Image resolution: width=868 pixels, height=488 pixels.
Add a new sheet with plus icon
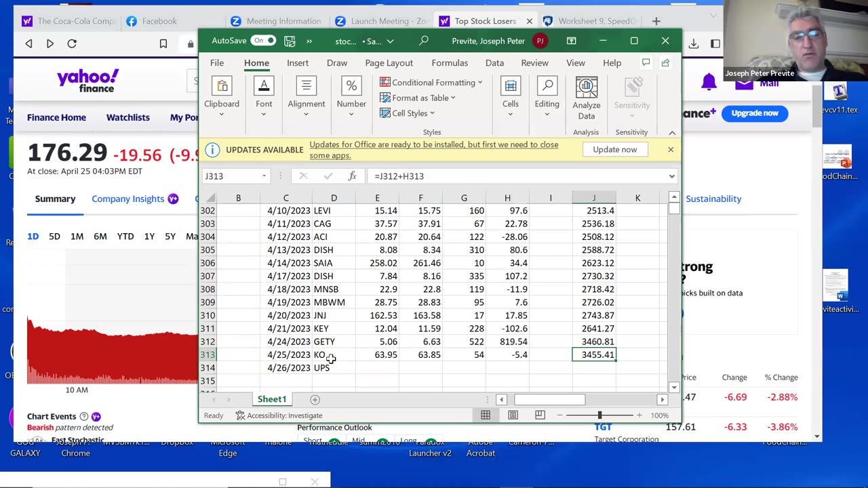pos(315,400)
